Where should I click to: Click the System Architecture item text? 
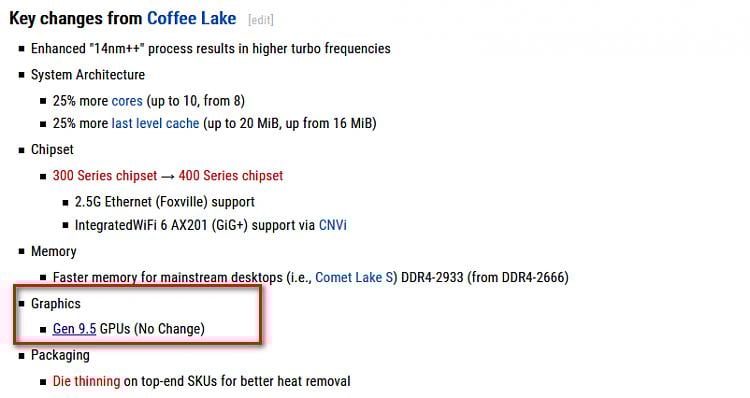[x=88, y=75]
